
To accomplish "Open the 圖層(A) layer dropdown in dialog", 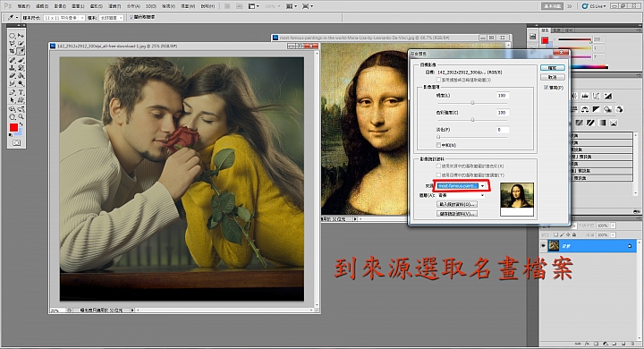I will [460, 195].
